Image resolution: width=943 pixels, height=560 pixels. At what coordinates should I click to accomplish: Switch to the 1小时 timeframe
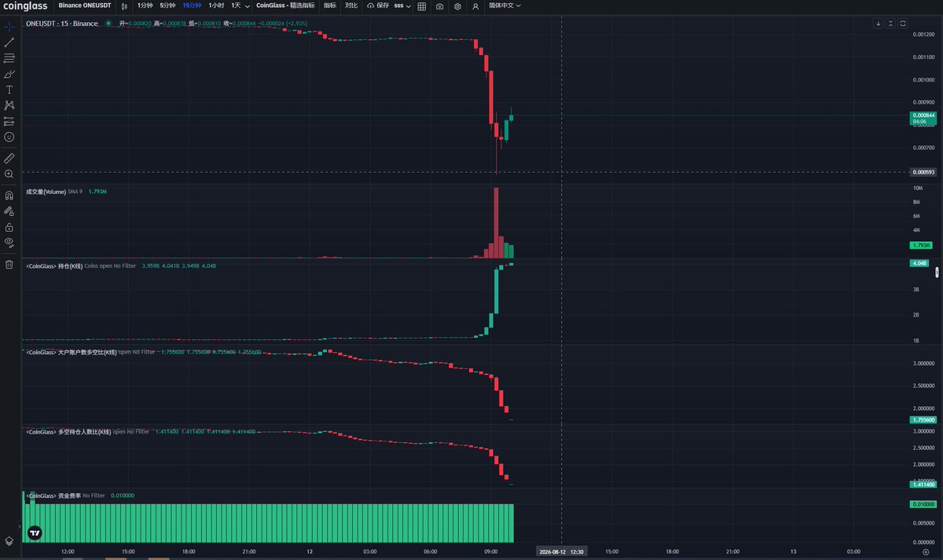(x=216, y=5)
